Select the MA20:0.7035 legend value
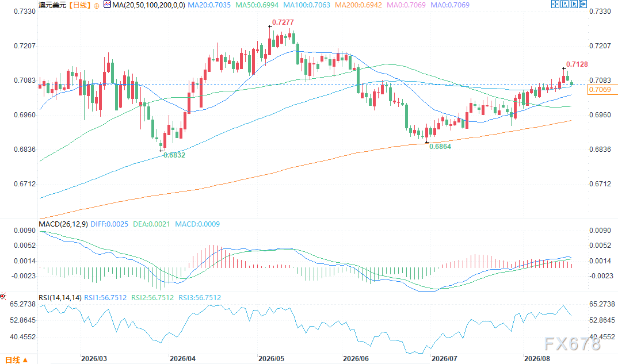Image resolution: width=618 pixels, height=364 pixels. click(209, 5)
